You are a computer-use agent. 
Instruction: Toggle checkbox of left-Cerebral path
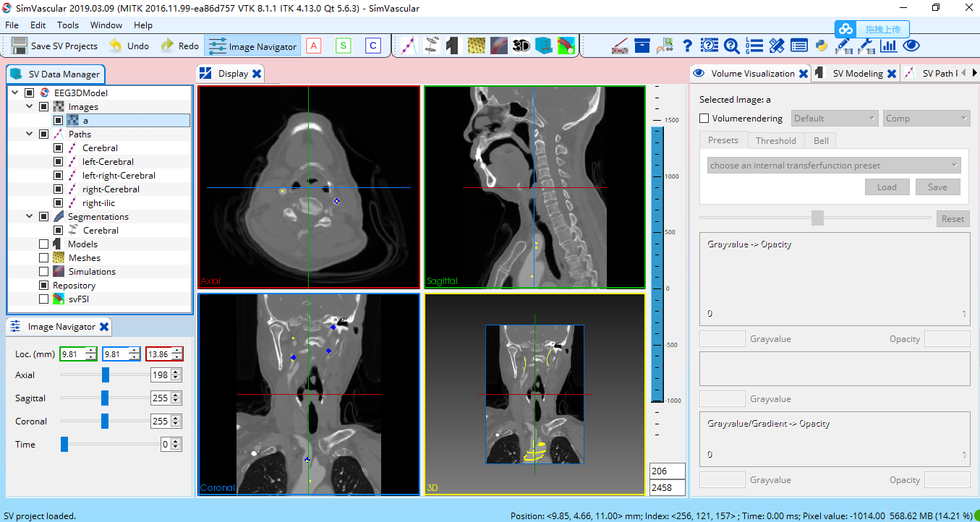point(58,162)
